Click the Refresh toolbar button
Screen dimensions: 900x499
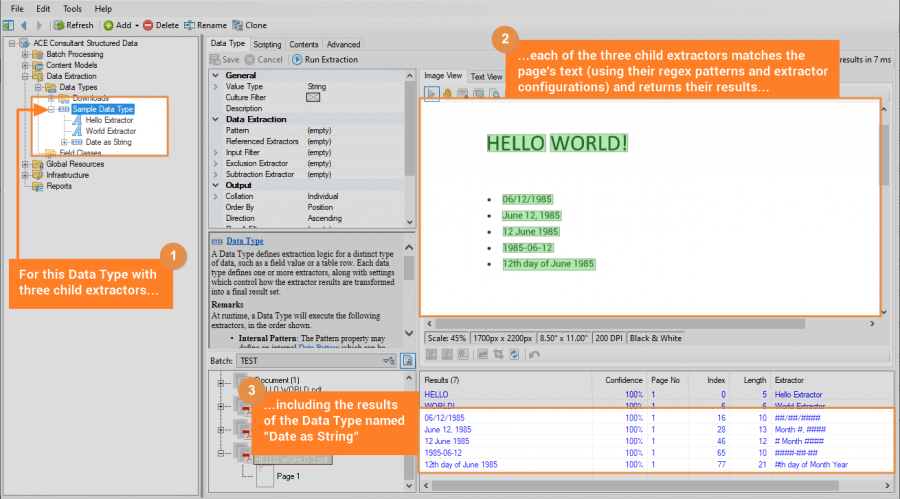[x=74, y=25]
